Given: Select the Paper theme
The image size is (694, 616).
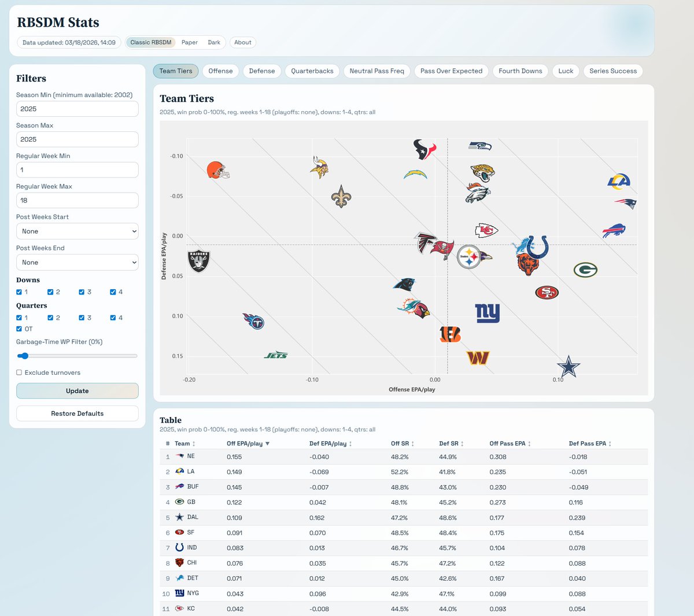Looking at the screenshot, I should pos(190,42).
